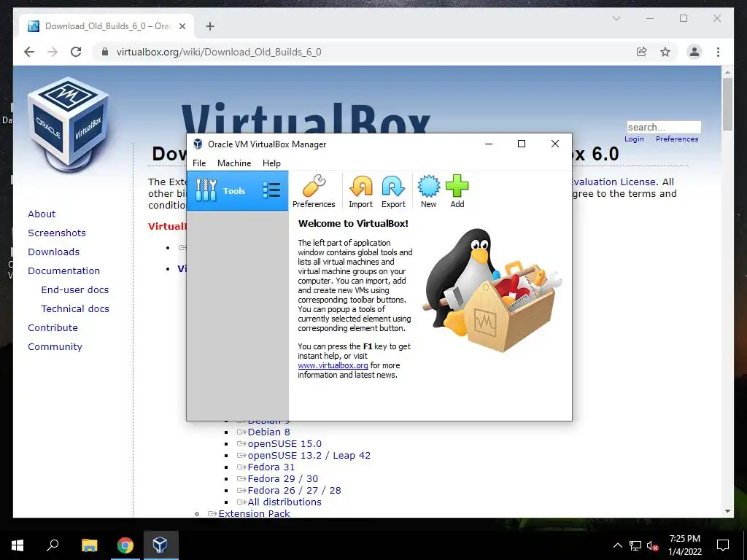Click the Login link on website

coord(634,139)
